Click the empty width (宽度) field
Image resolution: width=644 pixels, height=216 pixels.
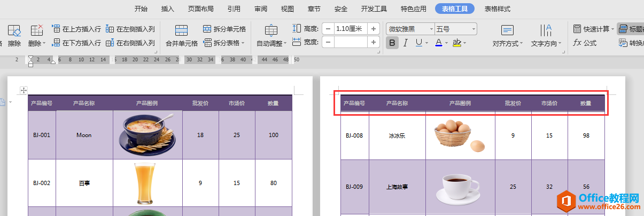tap(351, 43)
